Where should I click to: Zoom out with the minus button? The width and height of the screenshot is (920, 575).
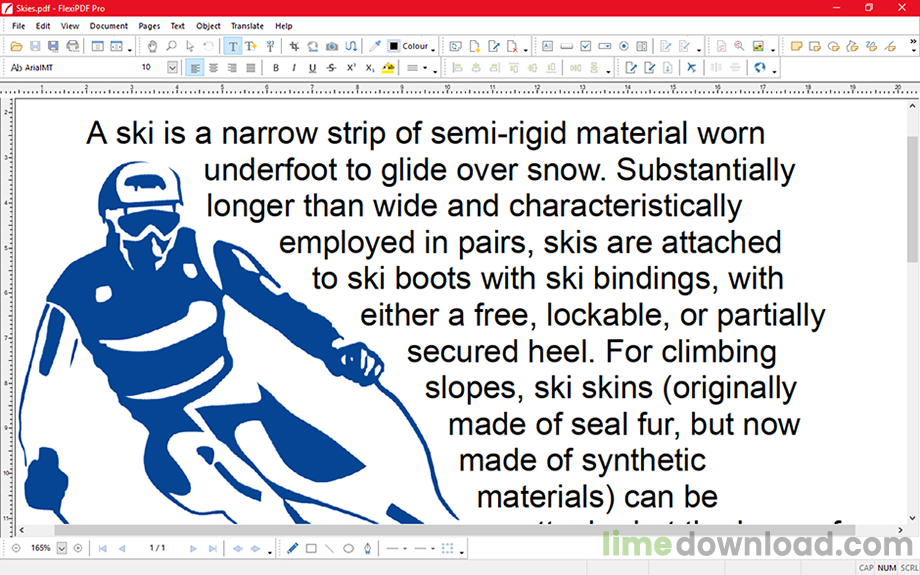pyautogui.click(x=16, y=549)
